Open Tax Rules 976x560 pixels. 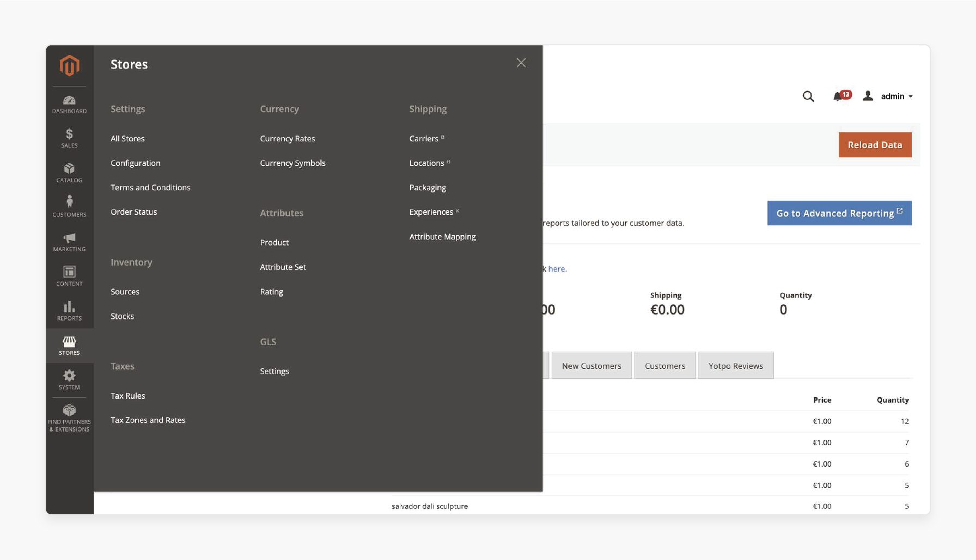[127, 396]
